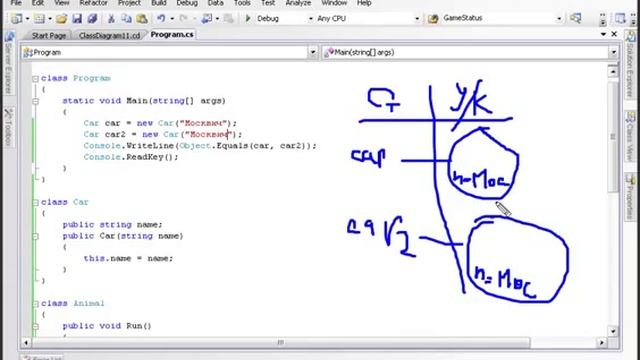The height and width of the screenshot is (360, 640).
Task: Click the Console.ReadKey(); code line
Action: [131, 157]
